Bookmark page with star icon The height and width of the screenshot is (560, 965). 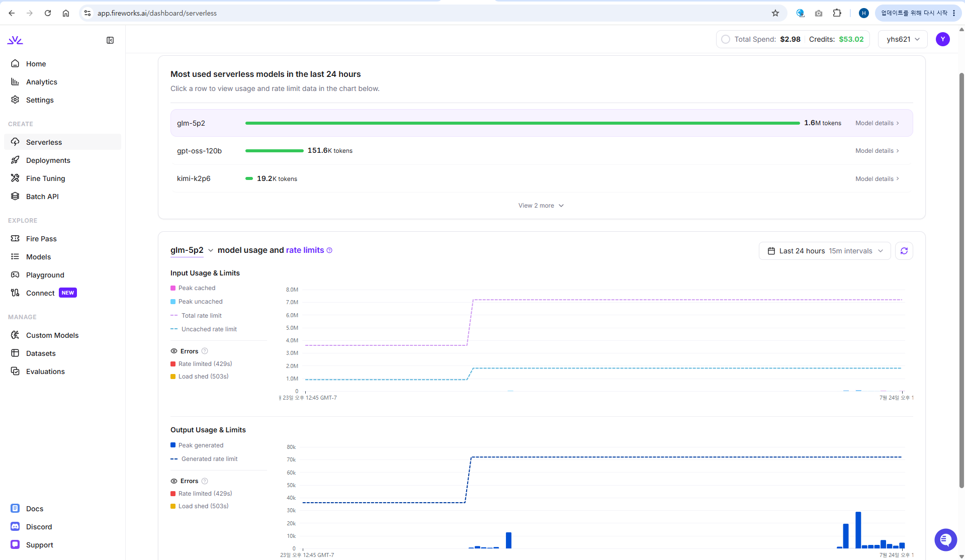point(775,13)
